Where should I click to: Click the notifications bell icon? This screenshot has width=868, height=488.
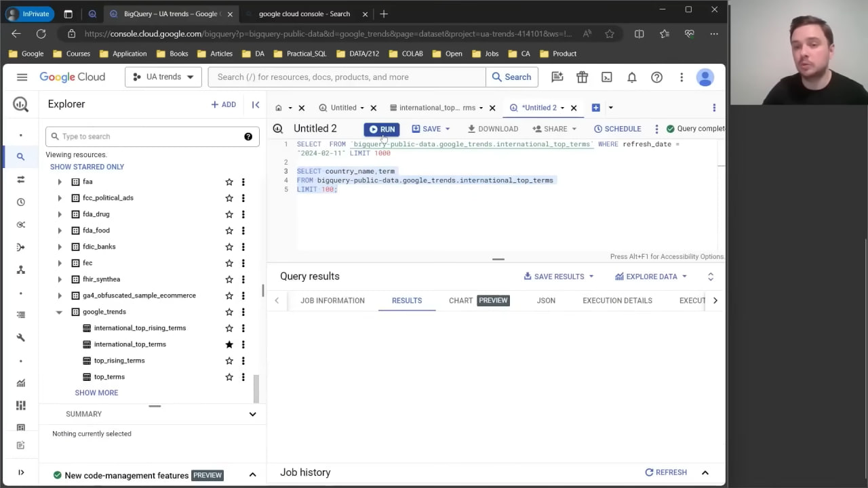(631, 77)
